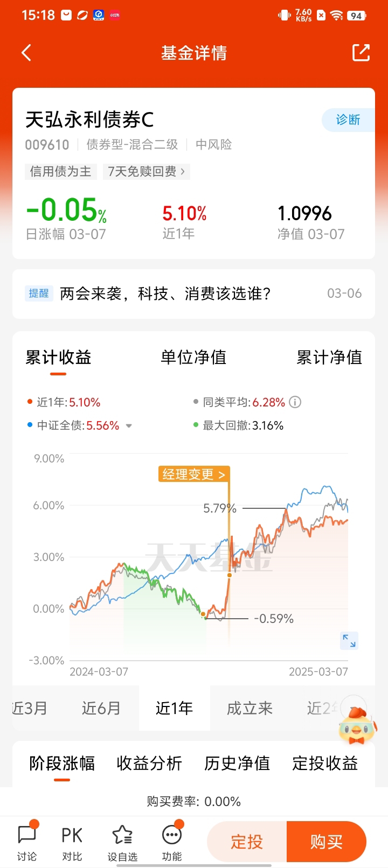Tap 设自选 star favorite icon

(122, 842)
